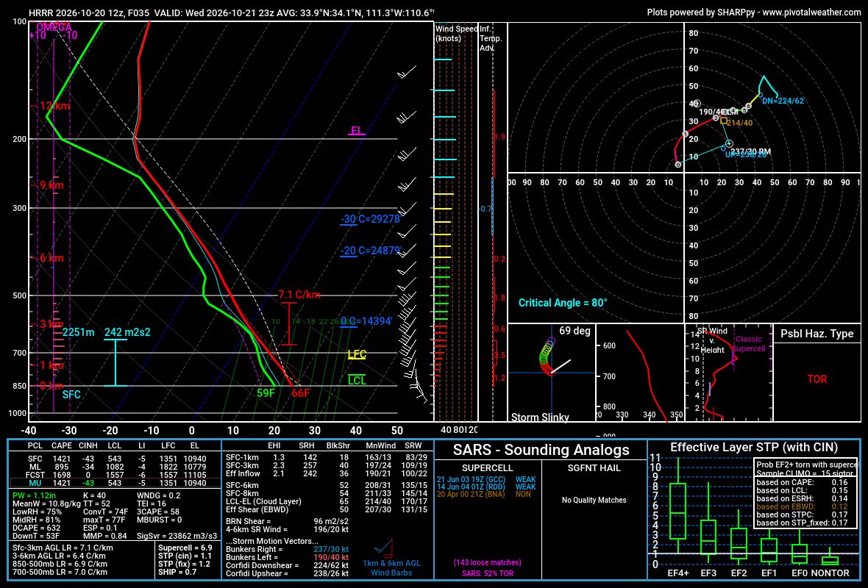
Task: Click the Storm Slinky panel label
Action: click(x=540, y=417)
